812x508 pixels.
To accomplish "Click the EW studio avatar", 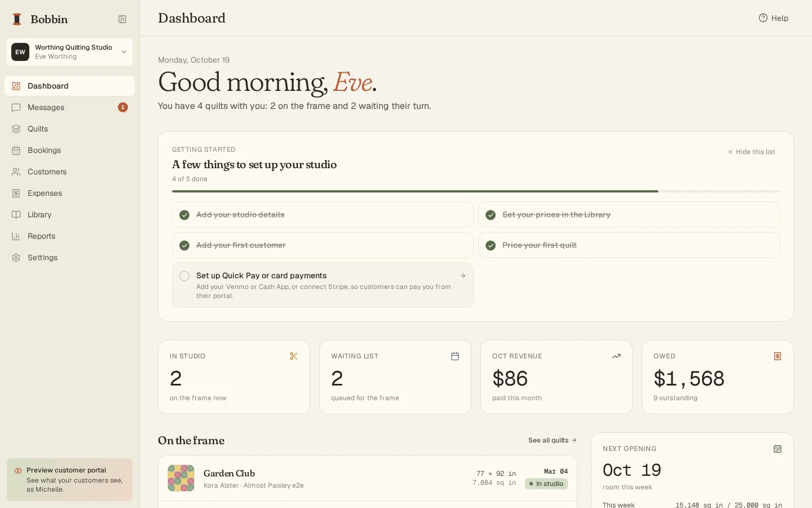I will click(x=20, y=52).
